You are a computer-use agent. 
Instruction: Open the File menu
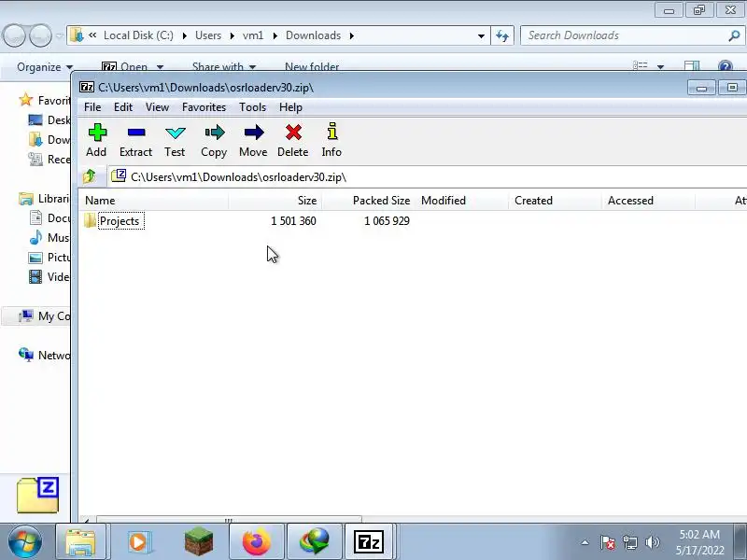[x=92, y=107]
